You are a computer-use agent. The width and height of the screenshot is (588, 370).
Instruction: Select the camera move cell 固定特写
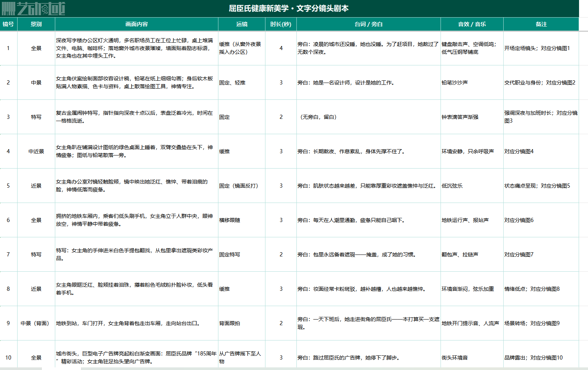pyautogui.click(x=242, y=255)
